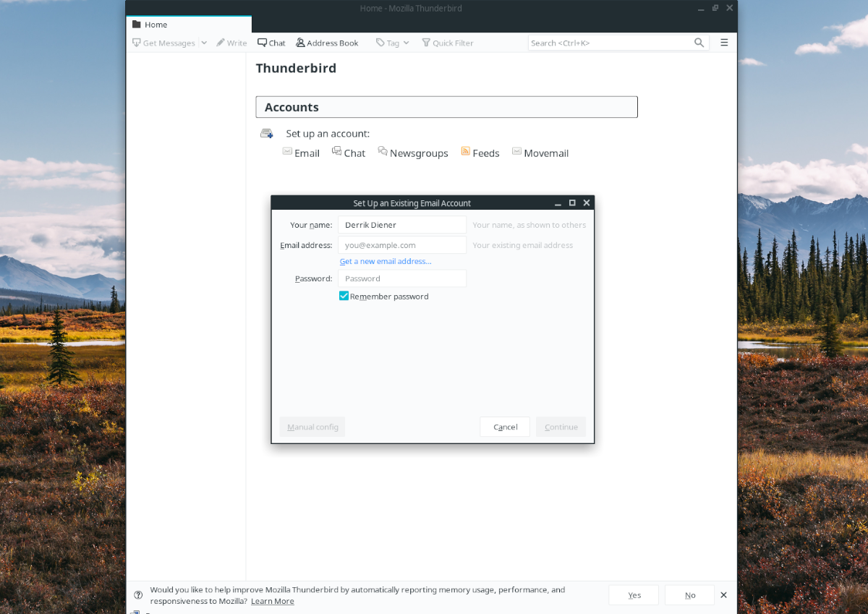Expand the Get Messages dropdown arrow
The width and height of the screenshot is (868, 614).
[204, 43]
